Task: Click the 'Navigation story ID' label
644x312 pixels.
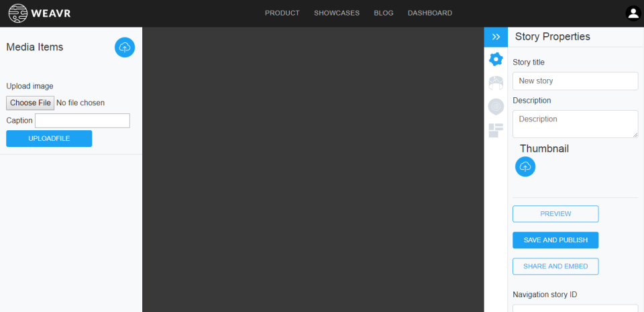Action: (546, 295)
